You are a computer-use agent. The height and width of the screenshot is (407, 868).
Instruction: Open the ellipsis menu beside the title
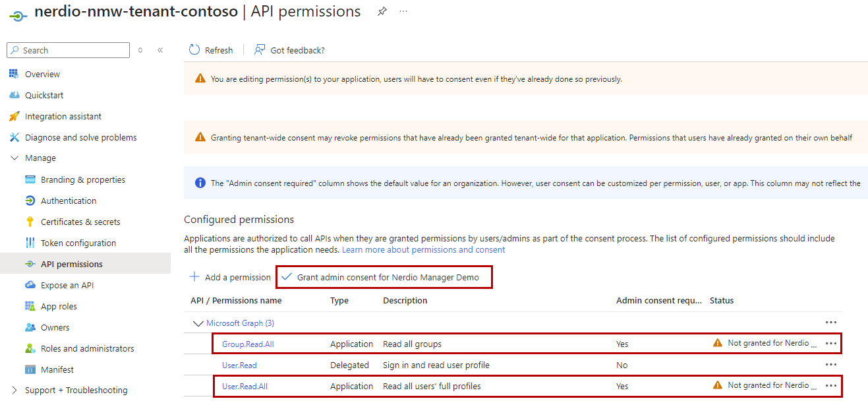[403, 12]
